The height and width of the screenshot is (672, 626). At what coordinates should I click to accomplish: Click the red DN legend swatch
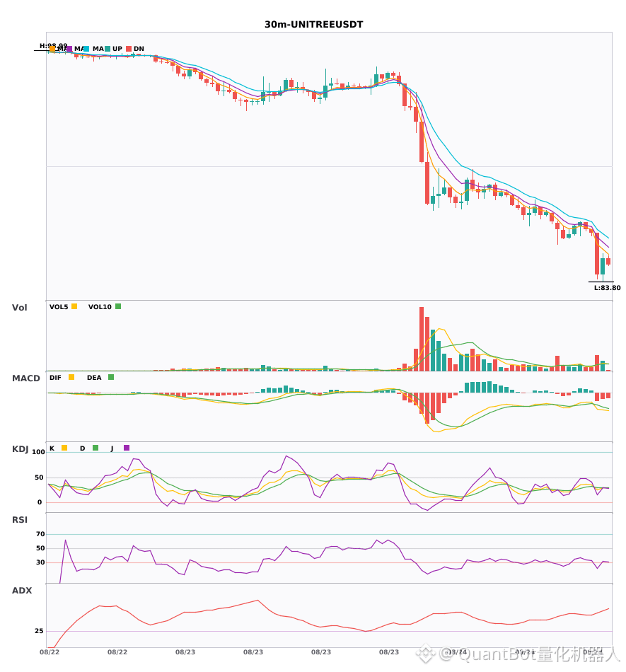click(x=129, y=49)
